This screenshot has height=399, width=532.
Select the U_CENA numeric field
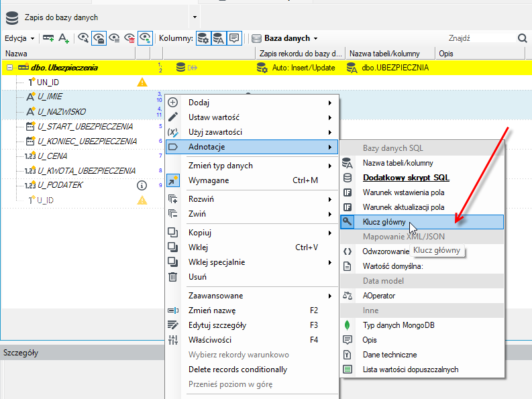pyautogui.click(x=52, y=156)
